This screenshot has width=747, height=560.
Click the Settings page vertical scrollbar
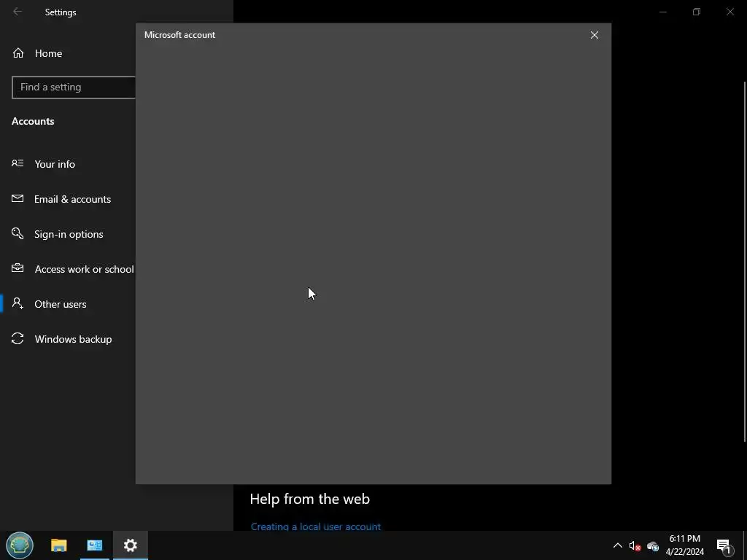744,262
